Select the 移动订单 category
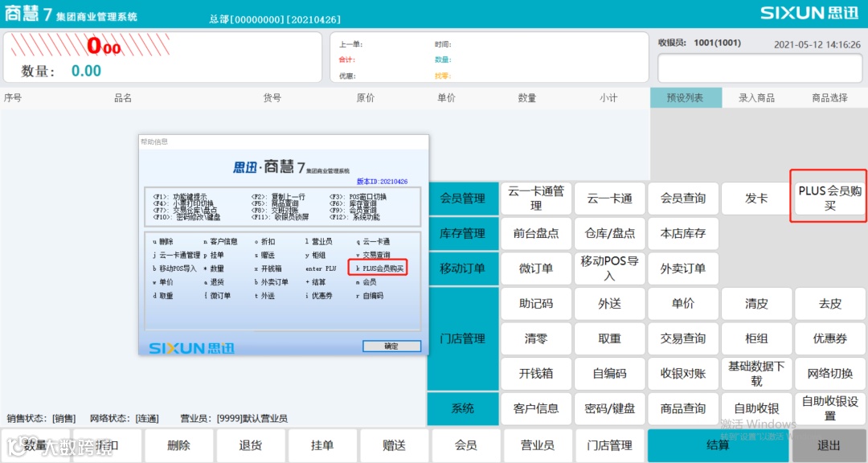 click(x=463, y=268)
